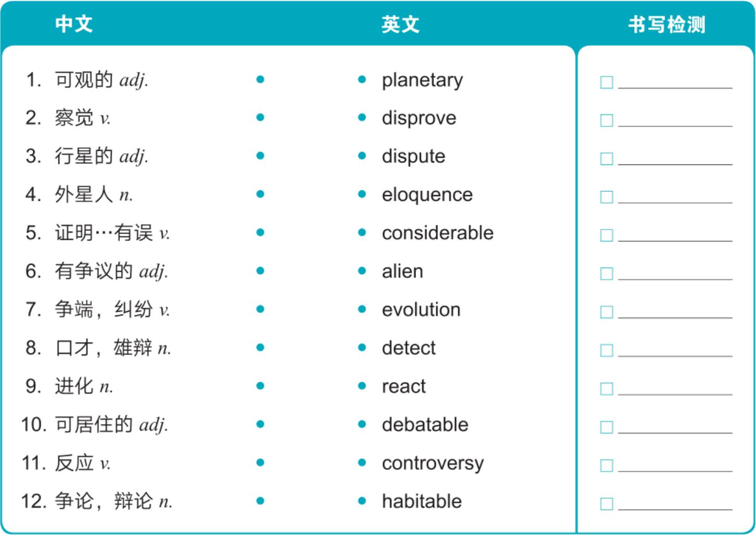Select the dot before the word considerable

(362, 233)
